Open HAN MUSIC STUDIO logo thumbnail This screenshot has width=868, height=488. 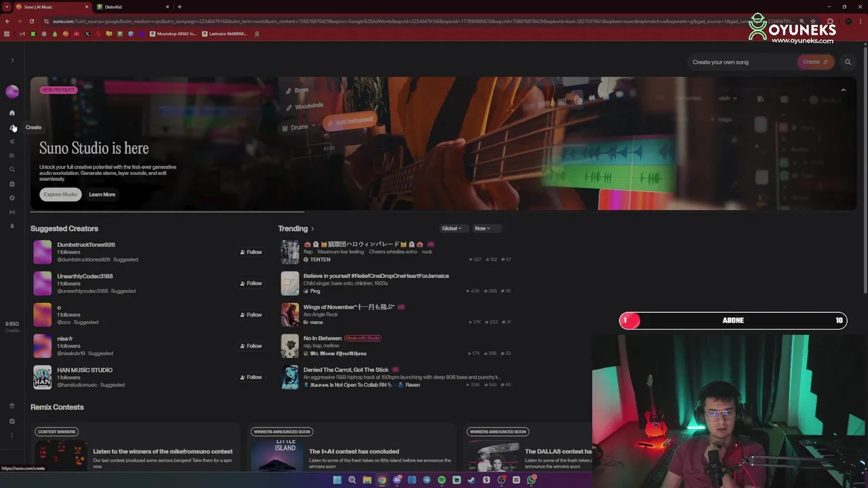[x=42, y=378]
